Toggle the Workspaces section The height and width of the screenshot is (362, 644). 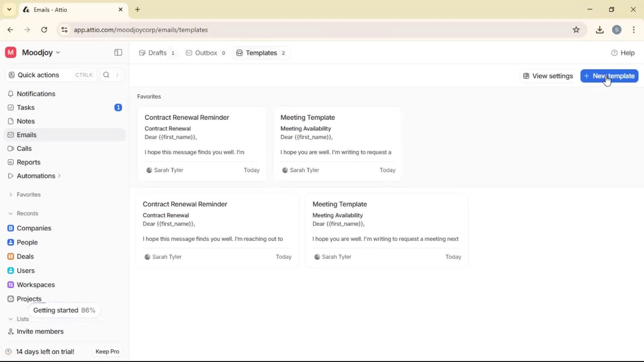(x=36, y=285)
